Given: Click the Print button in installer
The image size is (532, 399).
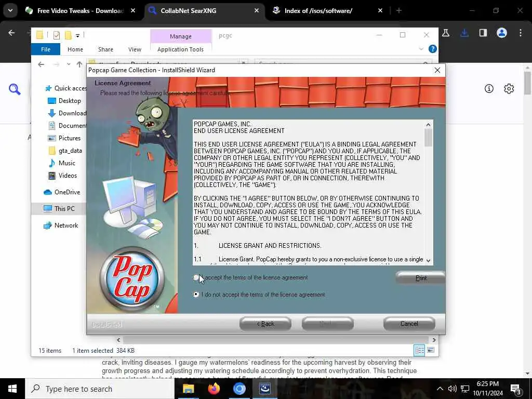Looking at the screenshot, I should (x=420, y=278).
